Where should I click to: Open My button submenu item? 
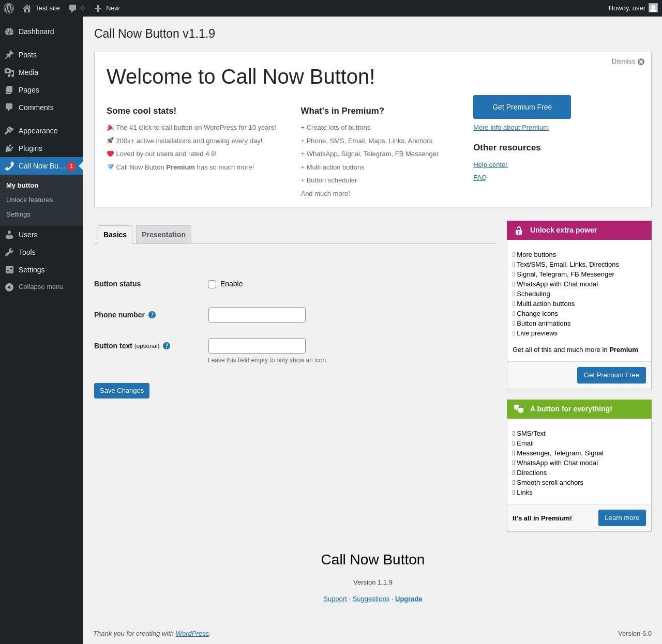tap(22, 186)
